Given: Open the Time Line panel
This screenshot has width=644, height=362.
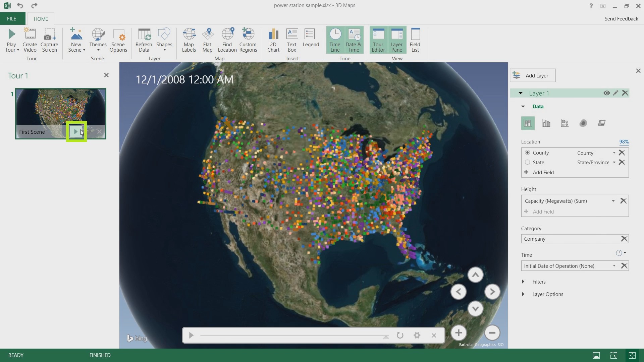Looking at the screenshot, I should (x=335, y=40).
